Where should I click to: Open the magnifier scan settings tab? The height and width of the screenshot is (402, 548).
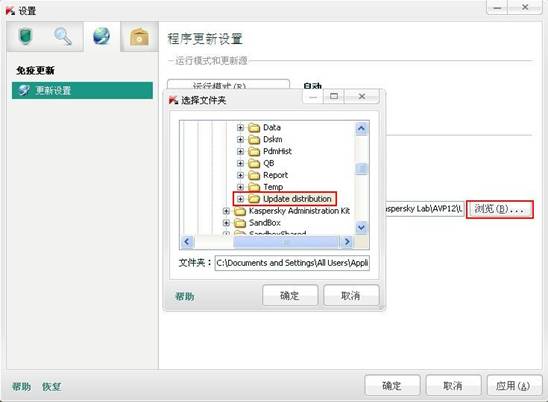click(x=63, y=37)
